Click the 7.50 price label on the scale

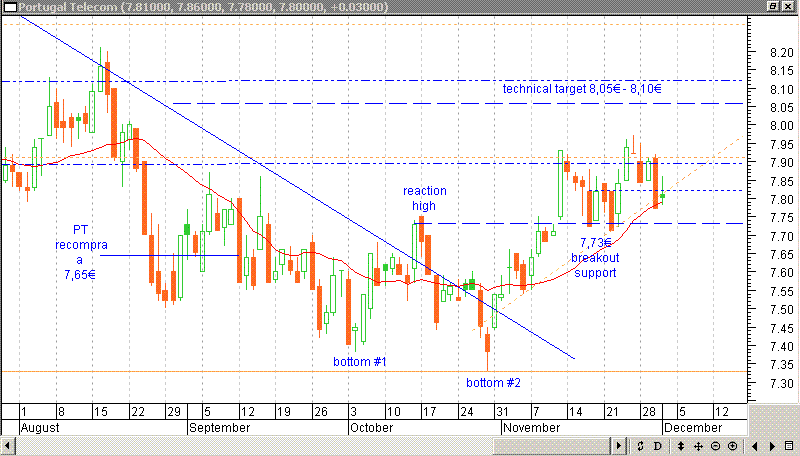coord(782,310)
